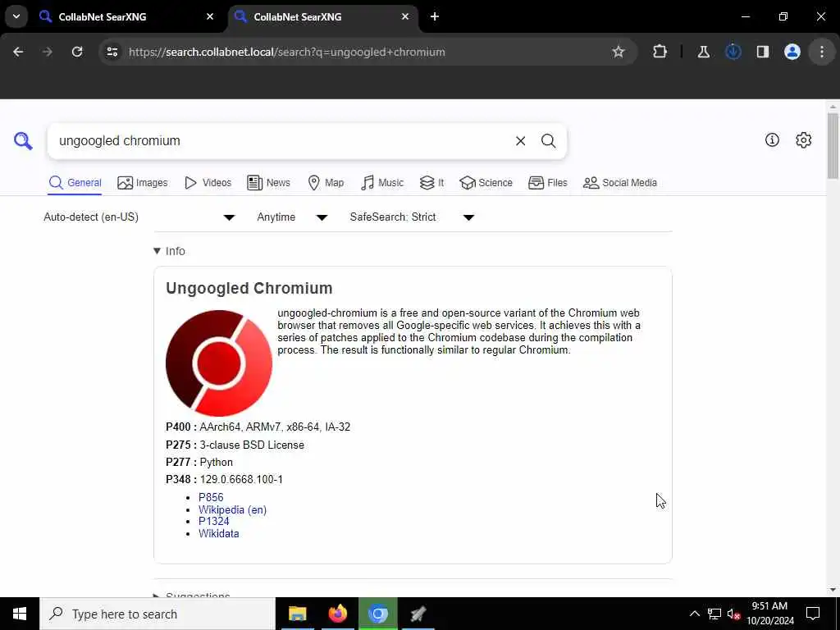The height and width of the screenshot is (630, 840).
Task: Toggle the browser side panel icon
Action: coord(763,52)
